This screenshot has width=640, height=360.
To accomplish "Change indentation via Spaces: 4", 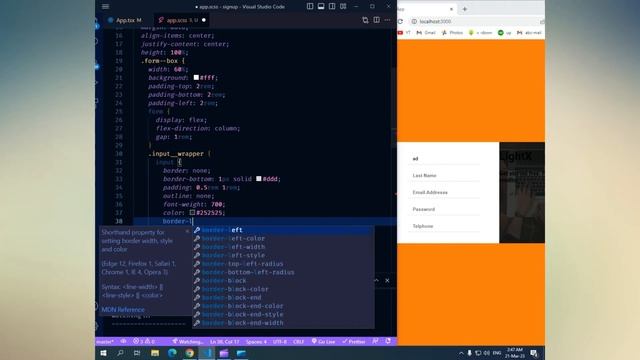I will point(256,342).
